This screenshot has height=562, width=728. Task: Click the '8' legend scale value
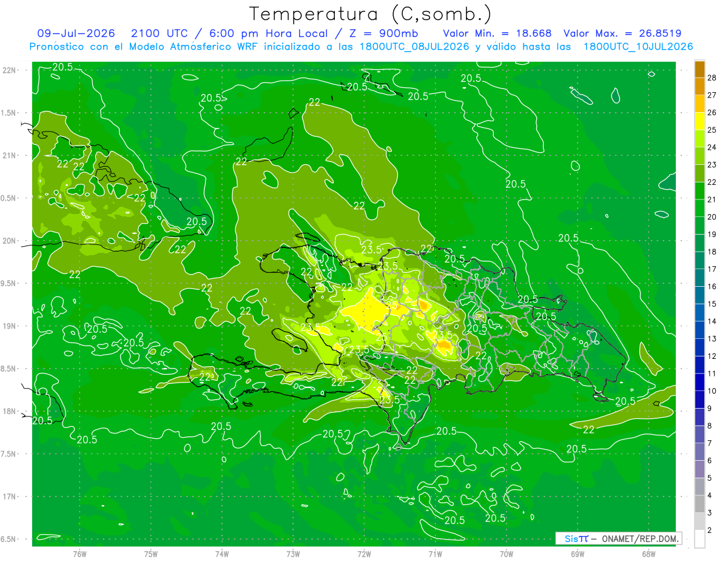[710, 426]
